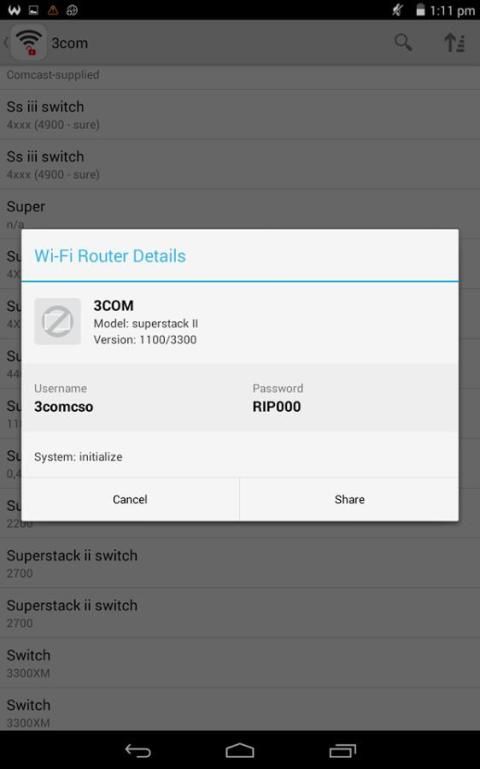Cancel the Wi-Fi Router Details dialog
The height and width of the screenshot is (769, 480).
pyautogui.click(x=130, y=499)
